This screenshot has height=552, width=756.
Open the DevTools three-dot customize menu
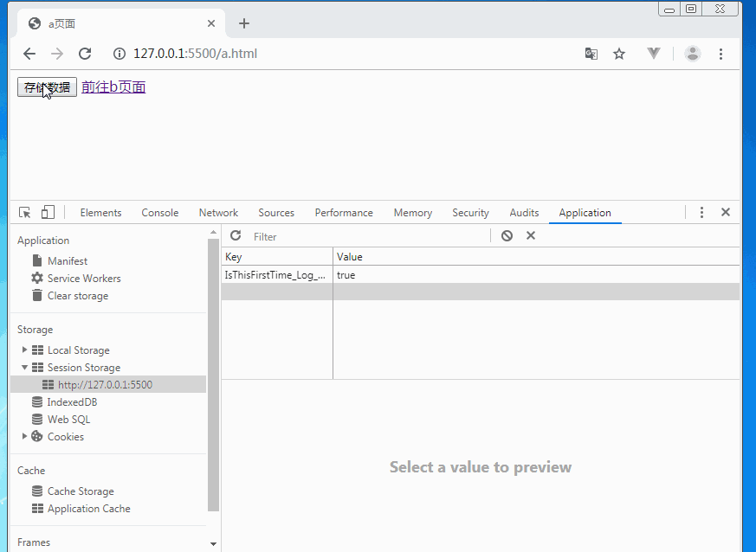(x=701, y=213)
